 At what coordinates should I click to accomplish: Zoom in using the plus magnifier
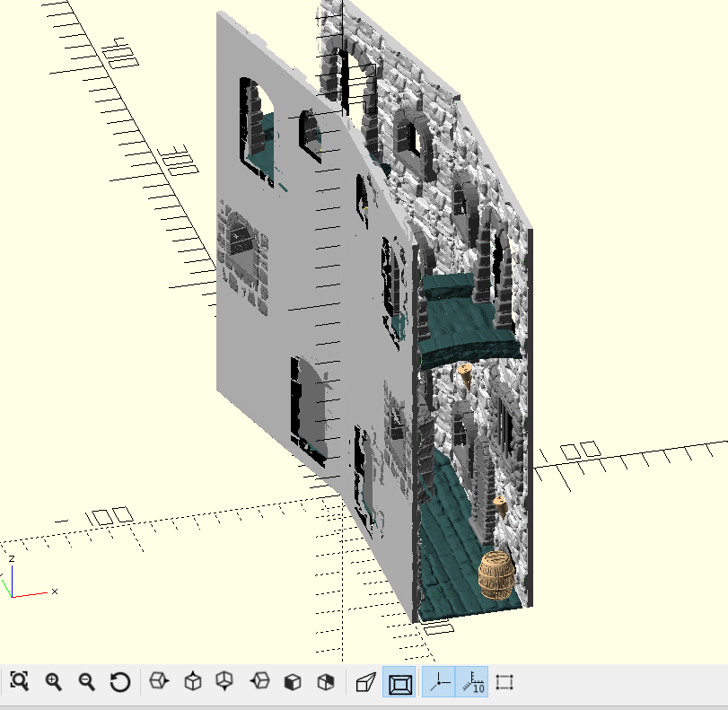point(54,683)
